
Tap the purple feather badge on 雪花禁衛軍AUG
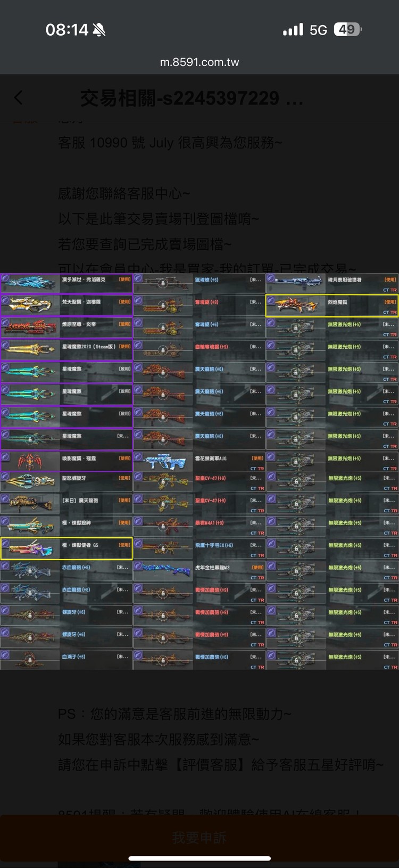[138, 457]
